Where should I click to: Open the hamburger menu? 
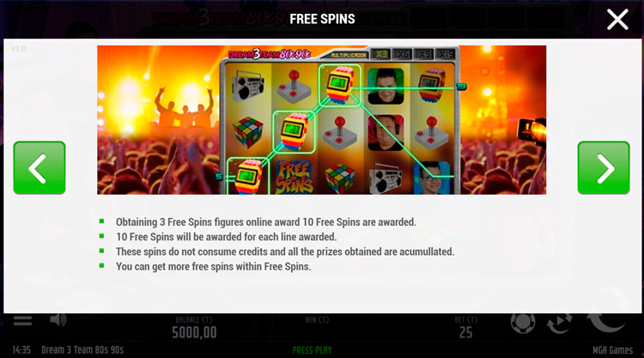click(22, 320)
